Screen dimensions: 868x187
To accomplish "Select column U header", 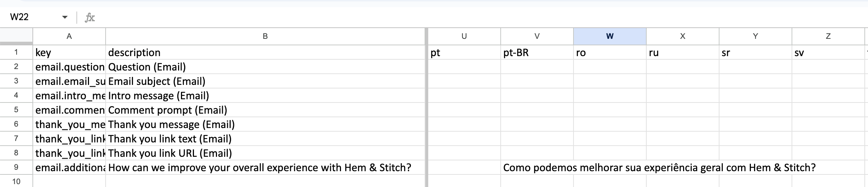I will click(x=464, y=36).
